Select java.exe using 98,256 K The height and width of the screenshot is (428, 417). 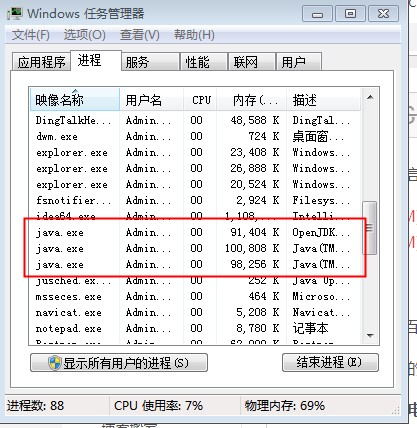click(195, 264)
